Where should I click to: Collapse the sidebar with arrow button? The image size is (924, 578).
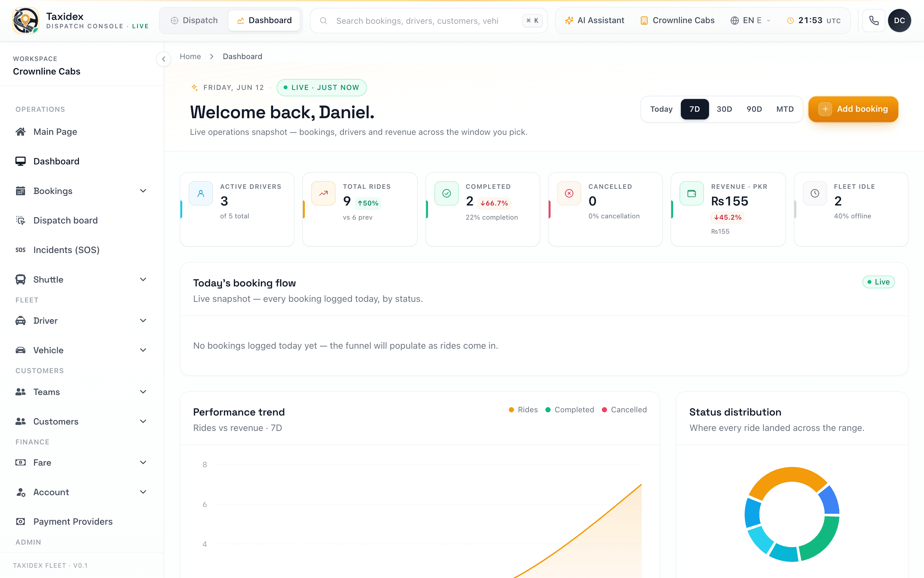pyautogui.click(x=163, y=59)
